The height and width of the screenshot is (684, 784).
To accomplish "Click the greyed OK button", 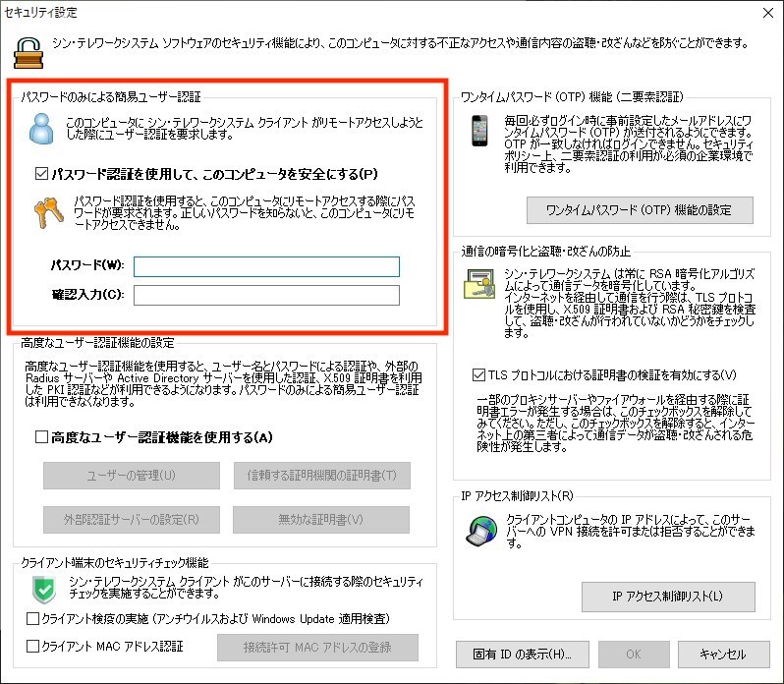I will [634, 654].
